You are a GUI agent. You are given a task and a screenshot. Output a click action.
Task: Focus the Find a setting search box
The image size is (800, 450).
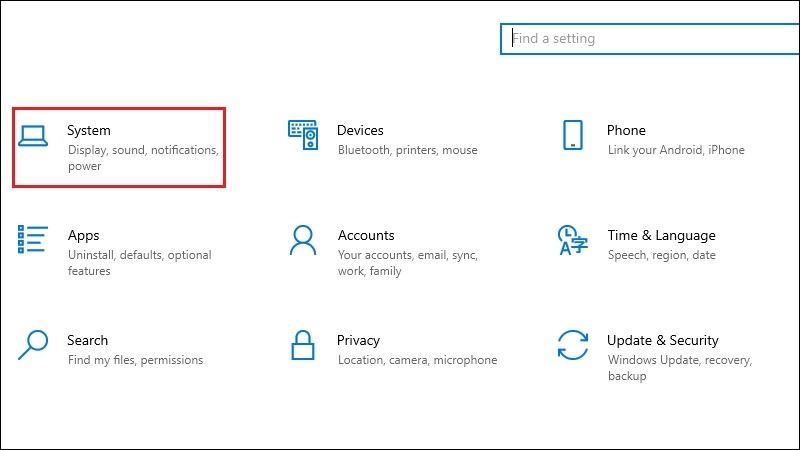point(649,39)
